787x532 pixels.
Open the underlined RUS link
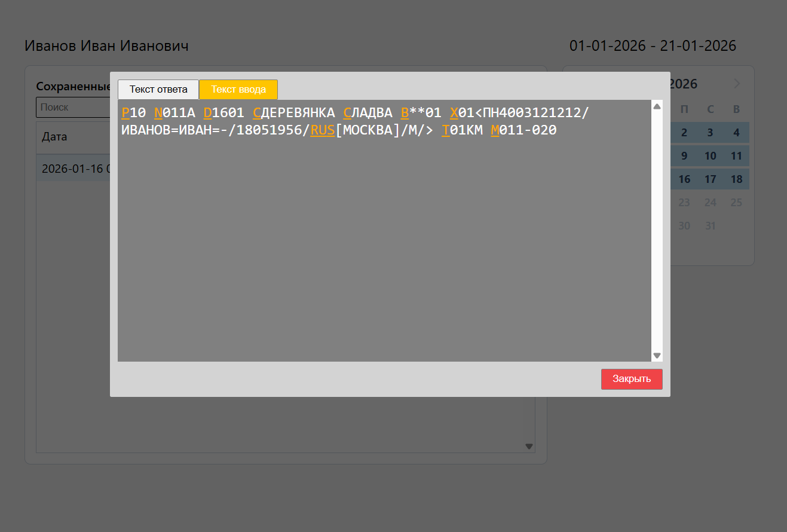(x=322, y=130)
